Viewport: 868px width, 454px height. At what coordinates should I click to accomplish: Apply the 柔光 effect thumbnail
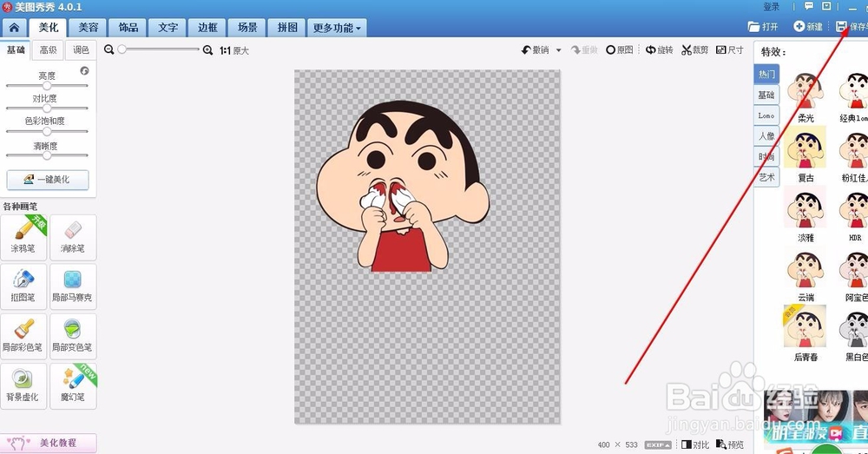pyautogui.click(x=806, y=91)
